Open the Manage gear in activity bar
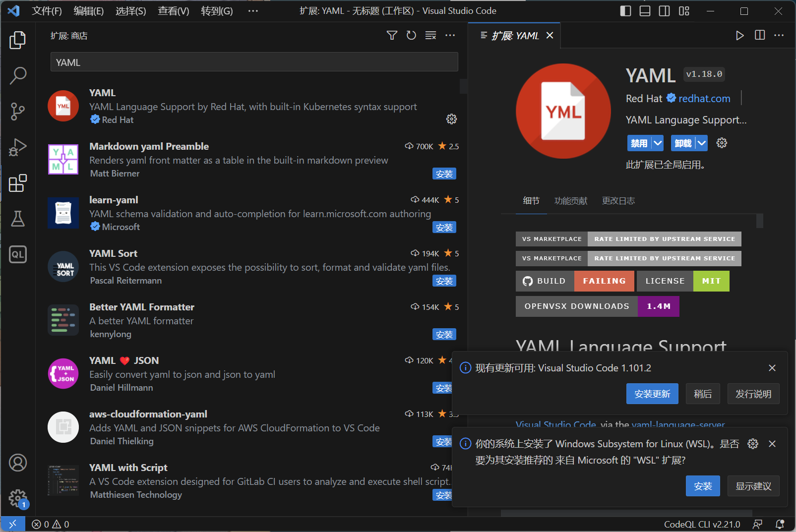The width and height of the screenshot is (796, 532). click(18, 498)
